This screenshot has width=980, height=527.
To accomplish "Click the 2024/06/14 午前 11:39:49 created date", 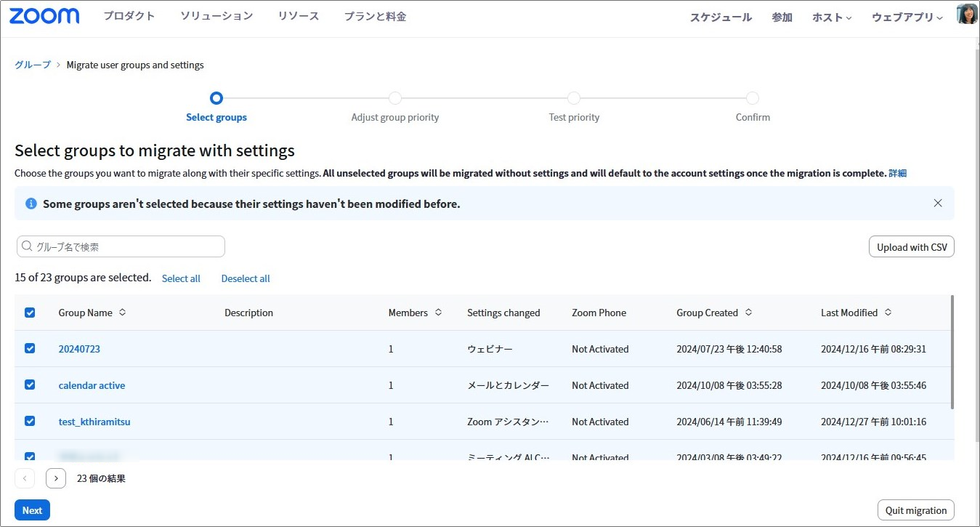I will coord(729,422).
